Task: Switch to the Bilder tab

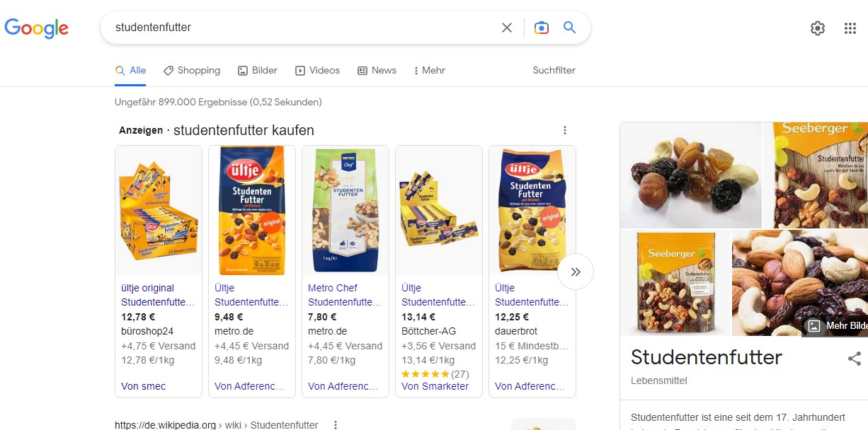Action: 258,71
